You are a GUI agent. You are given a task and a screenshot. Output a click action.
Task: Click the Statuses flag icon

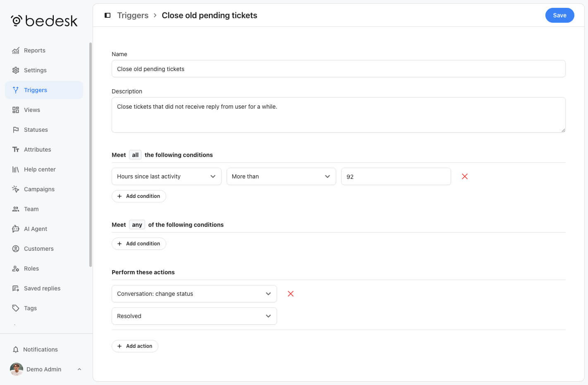pyautogui.click(x=16, y=130)
